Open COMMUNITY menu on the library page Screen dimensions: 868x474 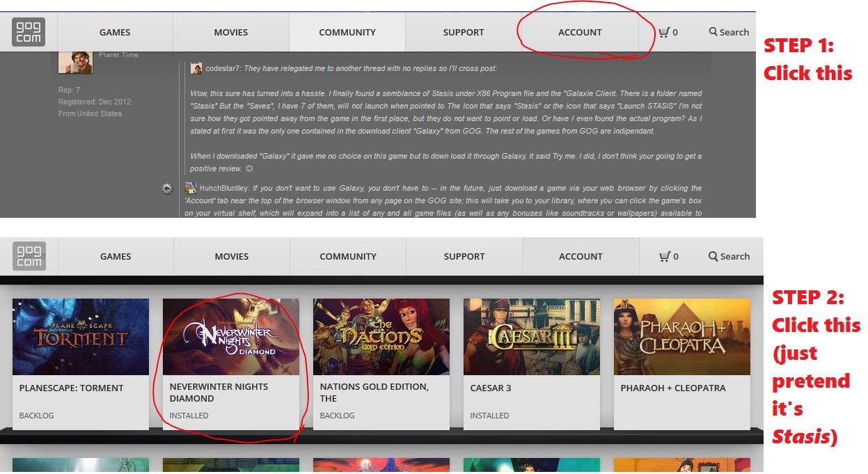(x=348, y=256)
